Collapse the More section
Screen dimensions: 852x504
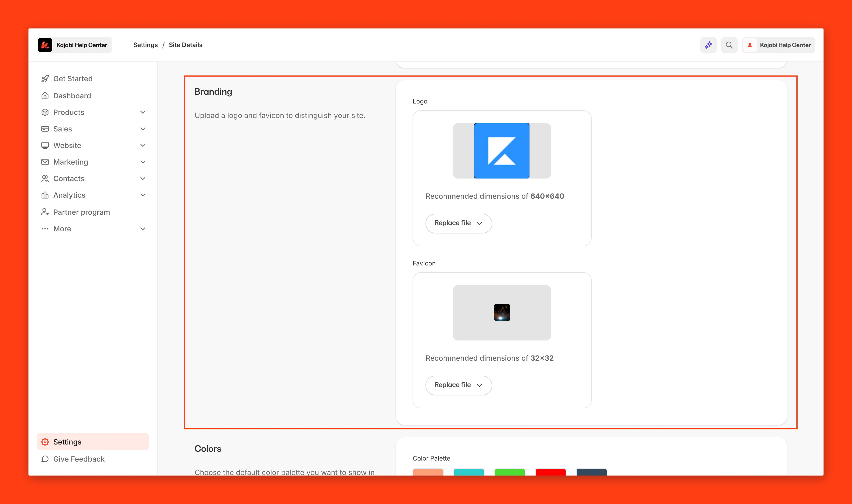[x=143, y=228]
